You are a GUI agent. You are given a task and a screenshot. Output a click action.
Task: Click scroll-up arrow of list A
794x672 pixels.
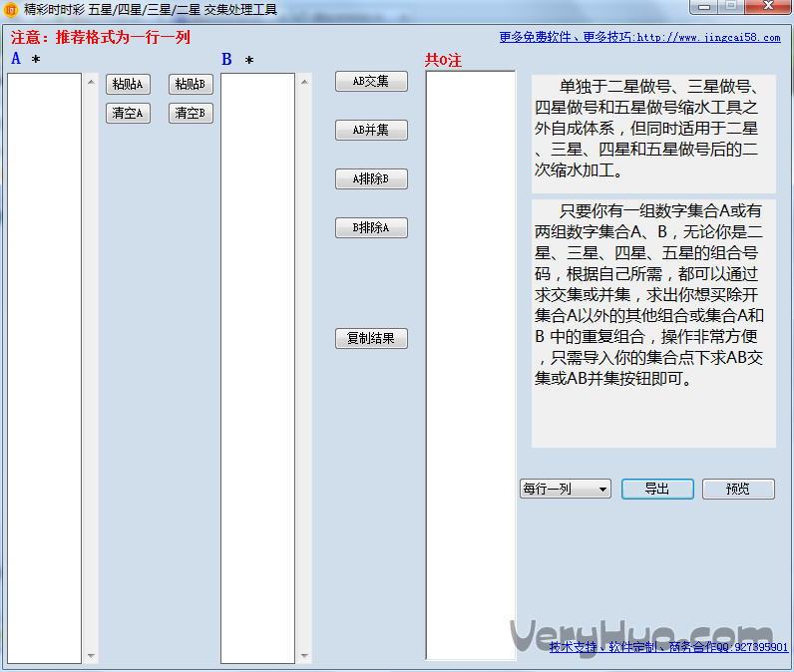click(x=91, y=82)
